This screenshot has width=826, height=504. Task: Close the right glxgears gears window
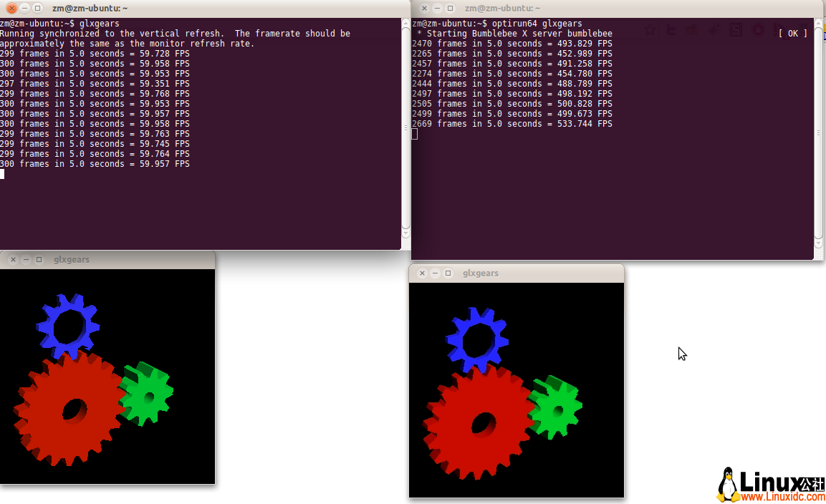coord(423,273)
